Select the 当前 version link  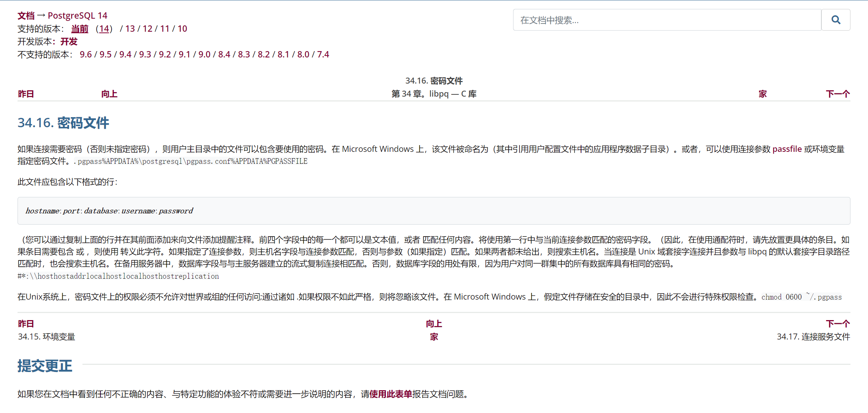point(79,29)
